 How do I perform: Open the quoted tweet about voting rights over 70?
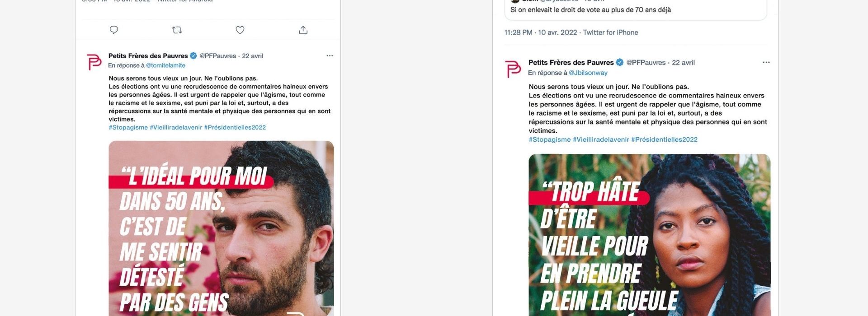[x=635, y=10]
